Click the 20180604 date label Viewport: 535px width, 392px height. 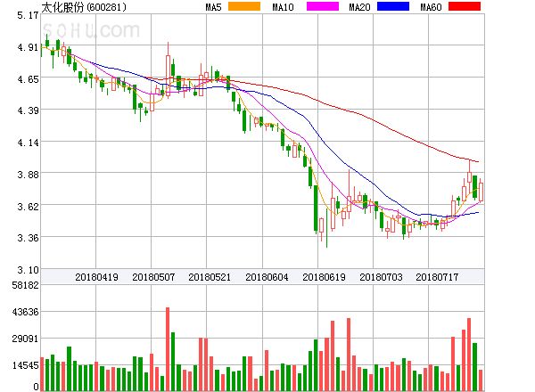(x=267, y=277)
